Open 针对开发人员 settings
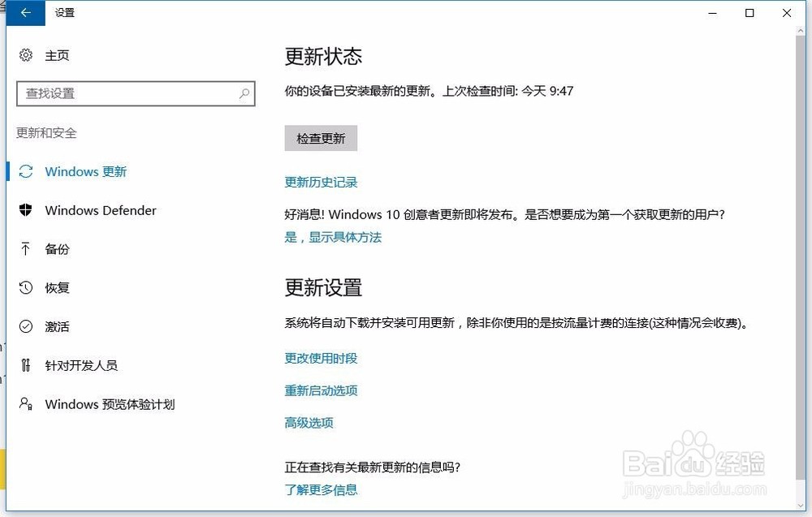This screenshot has width=812, height=517. point(81,365)
